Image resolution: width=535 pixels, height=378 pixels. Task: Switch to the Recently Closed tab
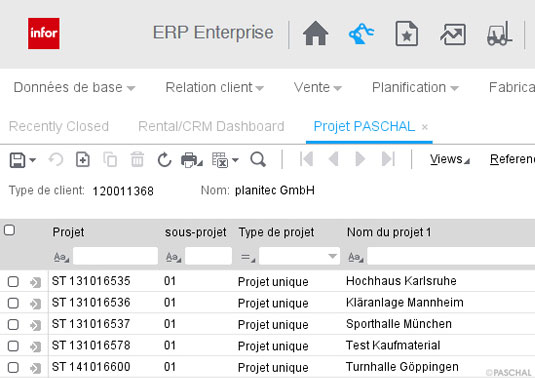[59, 126]
